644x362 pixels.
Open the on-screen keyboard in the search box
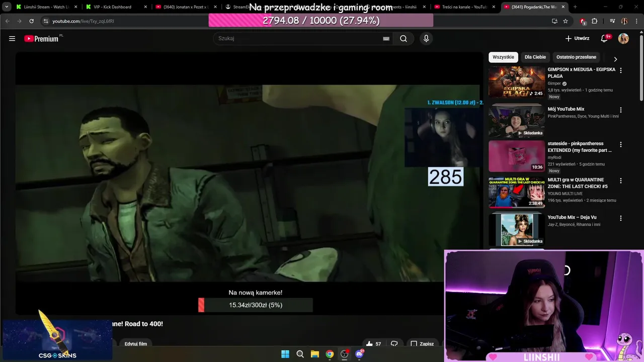pos(386,39)
